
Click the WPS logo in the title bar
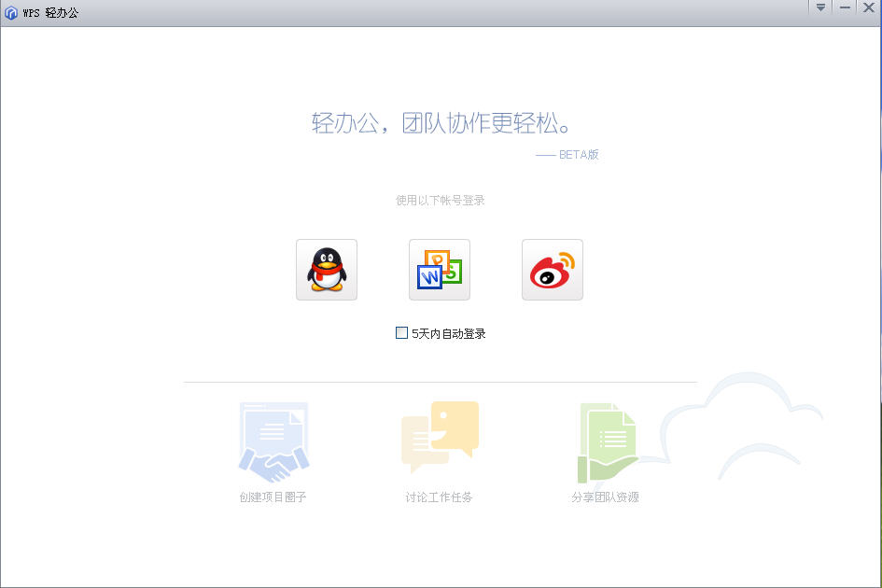[x=11, y=13]
